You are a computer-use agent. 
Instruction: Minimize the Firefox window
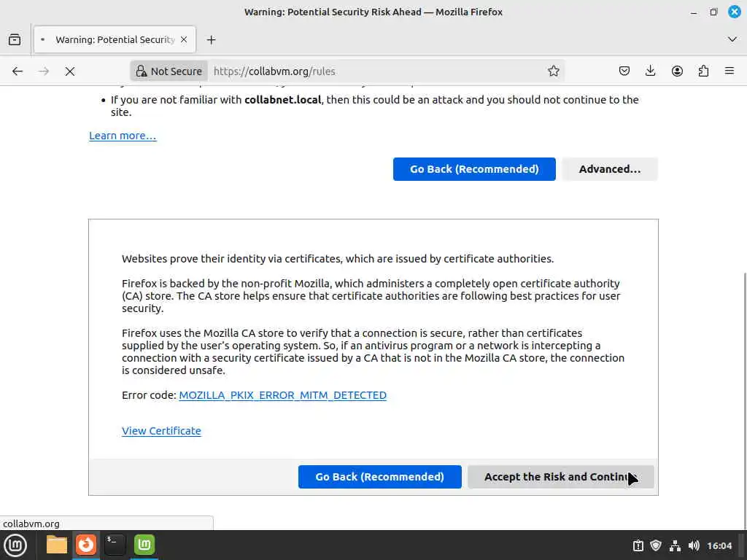[694, 12]
